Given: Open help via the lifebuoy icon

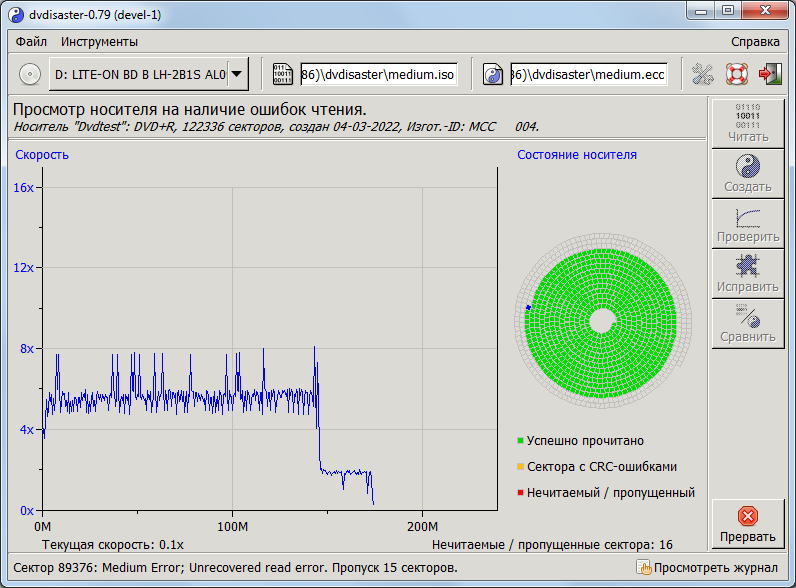Looking at the screenshot, I should [x=737, y=74].
